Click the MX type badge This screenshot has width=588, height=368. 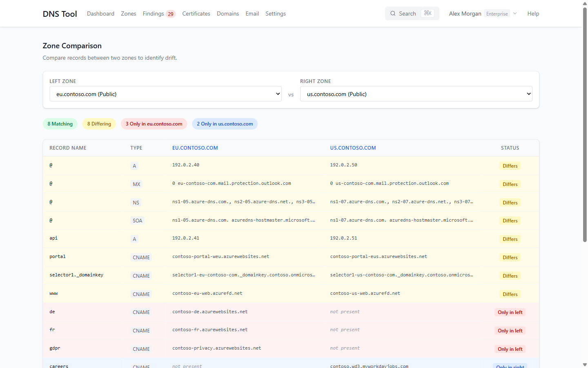pyautogui.click(x=136, y=184)
